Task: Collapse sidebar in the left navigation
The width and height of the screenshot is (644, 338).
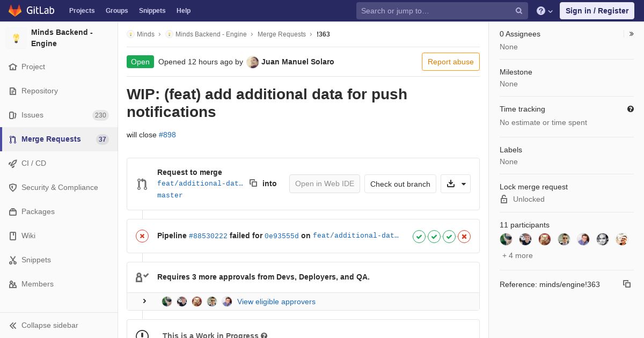Action: tap(49, 325)
